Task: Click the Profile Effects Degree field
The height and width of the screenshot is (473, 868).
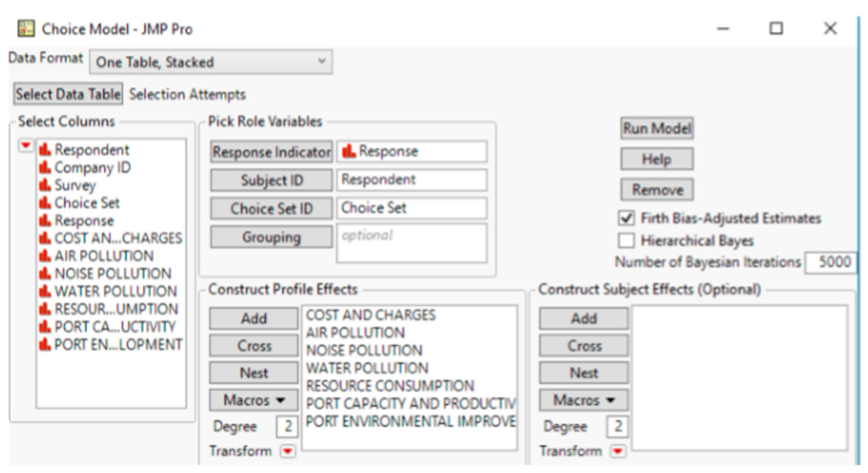Action: [287, 426]
